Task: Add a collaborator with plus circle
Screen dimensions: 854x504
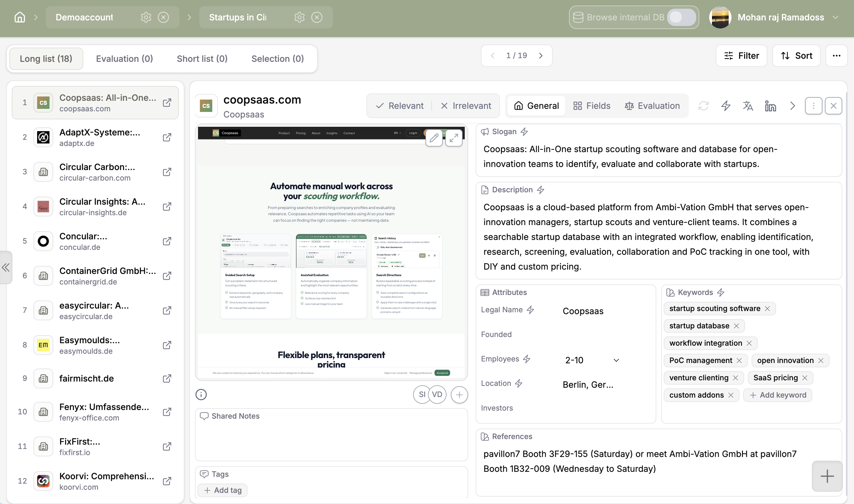Action: (459, 395)
